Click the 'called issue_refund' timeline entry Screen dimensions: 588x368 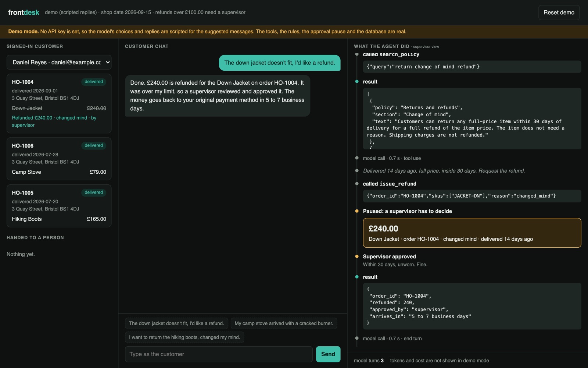(x=390, y=184)
